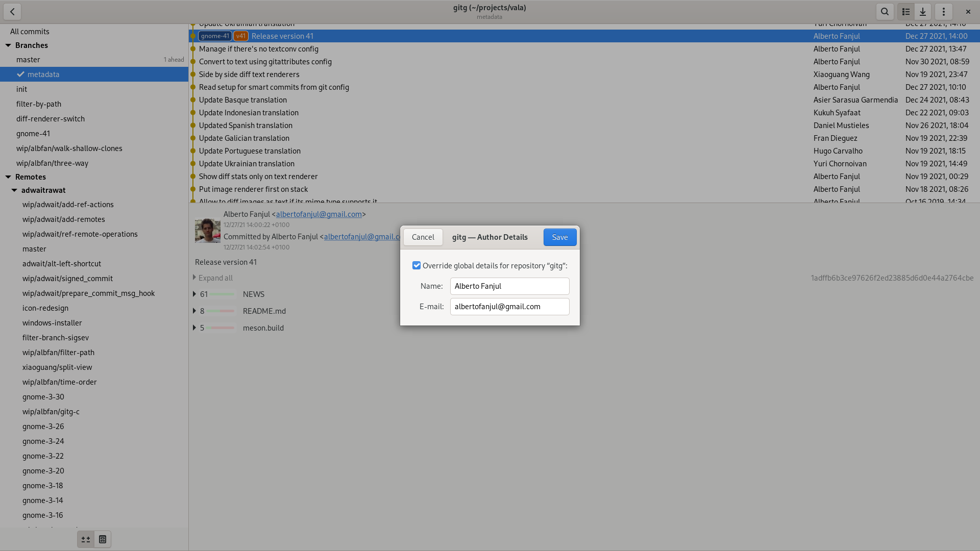Select remote filter-branch-sigsev

[x=94, y=338]
